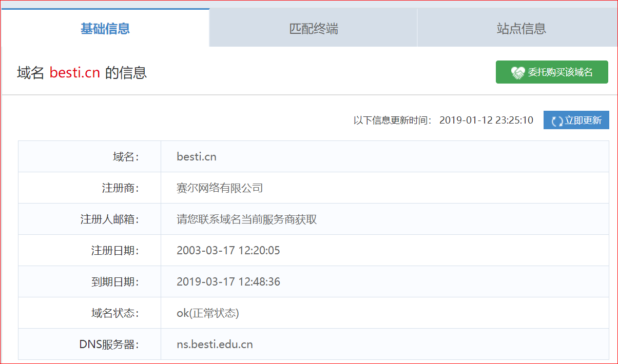Click the 注册商 label
Image resolution: width=618 pixels, height=364 pixels.
(121, 188)
